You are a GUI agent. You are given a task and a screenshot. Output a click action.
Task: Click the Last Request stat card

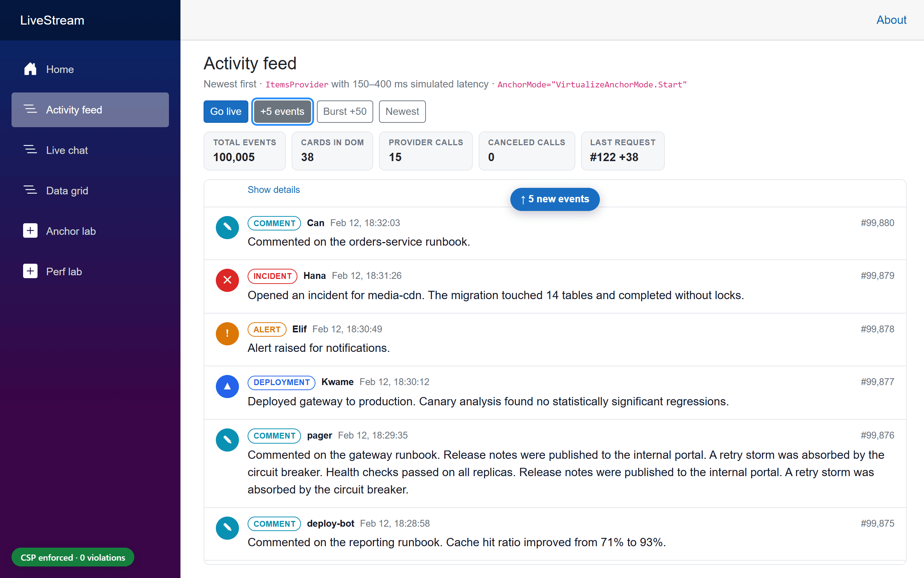[x=623, y=151]
